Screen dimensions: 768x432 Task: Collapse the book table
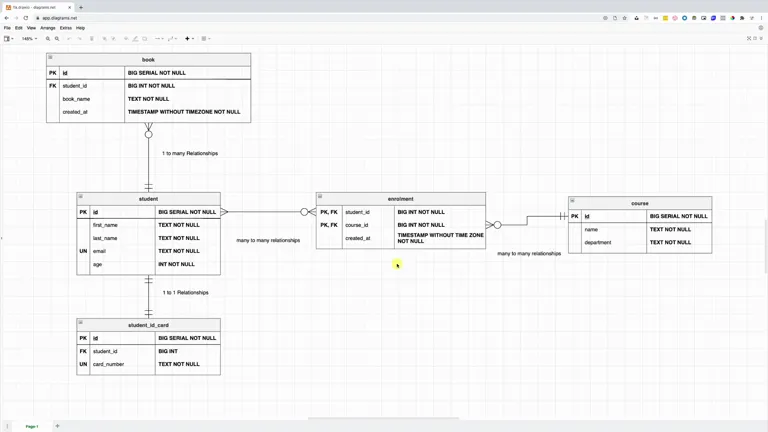point(50,57)
